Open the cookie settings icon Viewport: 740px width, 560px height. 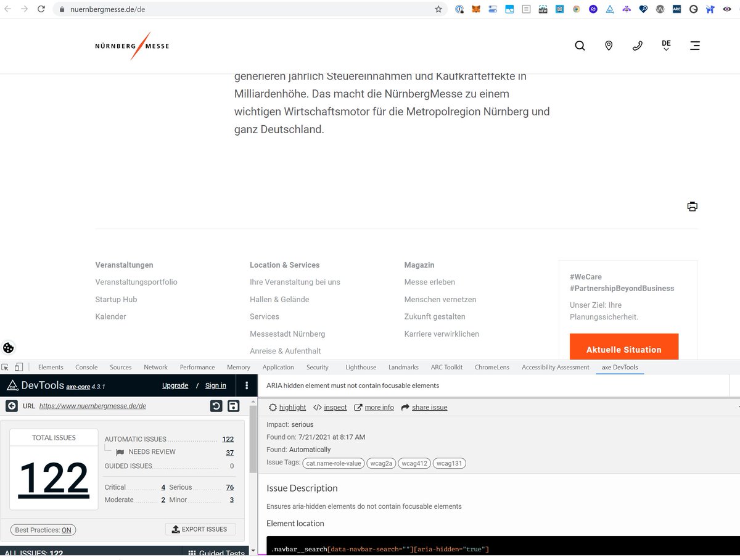(9, 348)
